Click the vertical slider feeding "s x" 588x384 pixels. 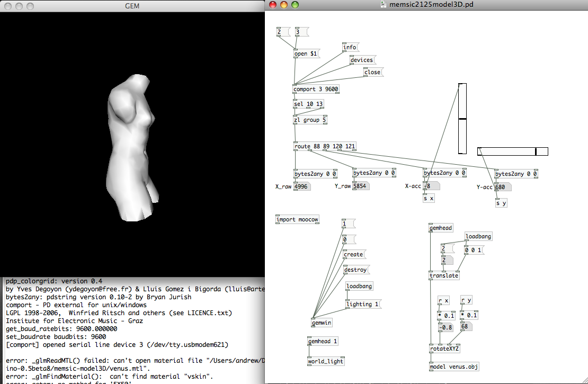[462, 119]
